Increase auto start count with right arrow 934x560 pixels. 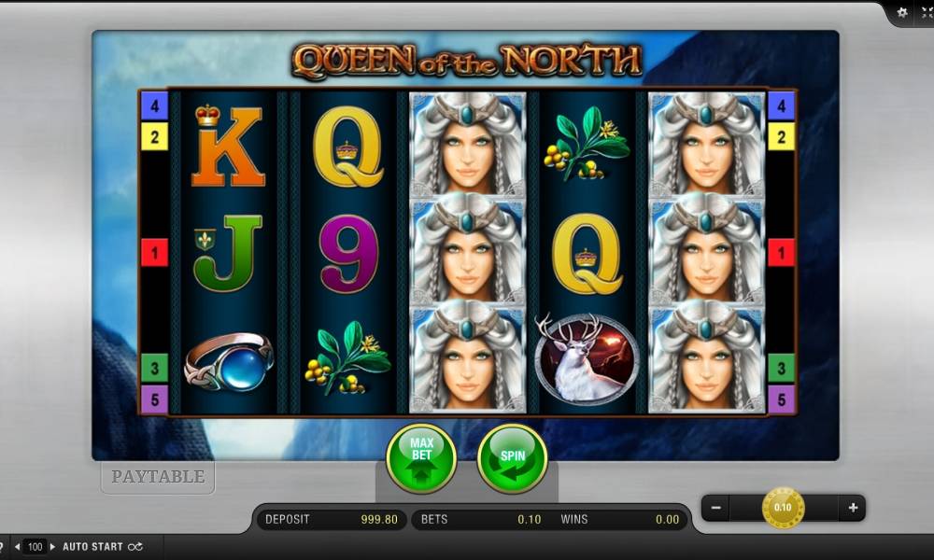tap(52, 546)
